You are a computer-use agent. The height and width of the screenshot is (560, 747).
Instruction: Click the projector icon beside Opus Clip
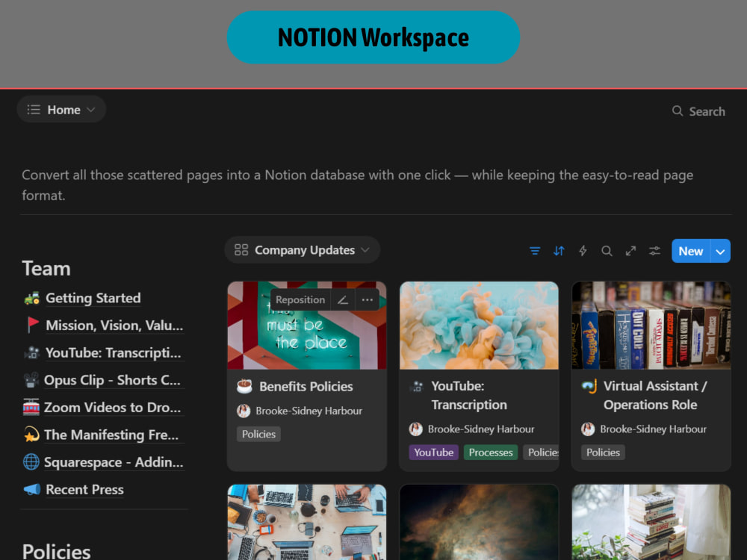[31, 381]
